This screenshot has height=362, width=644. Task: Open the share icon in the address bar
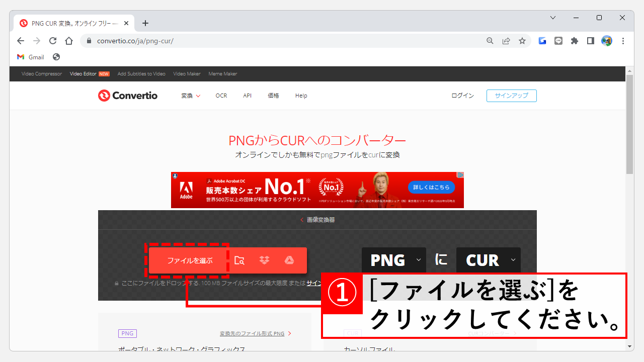(506, 41)
